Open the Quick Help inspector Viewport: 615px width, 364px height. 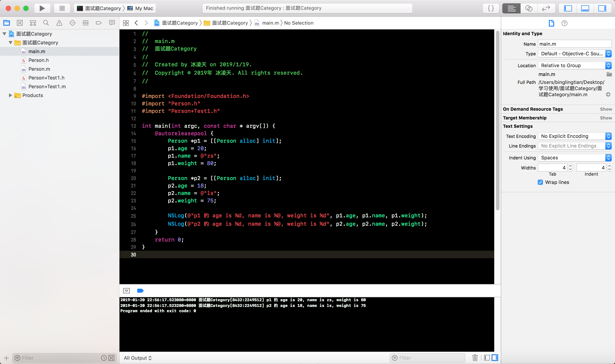tap(564, 23)
